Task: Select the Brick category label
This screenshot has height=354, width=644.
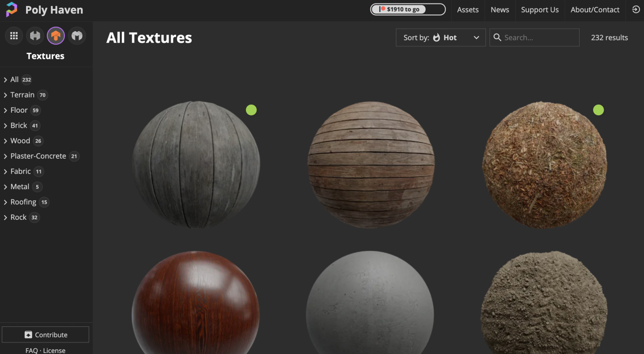Action: point(19,125)
